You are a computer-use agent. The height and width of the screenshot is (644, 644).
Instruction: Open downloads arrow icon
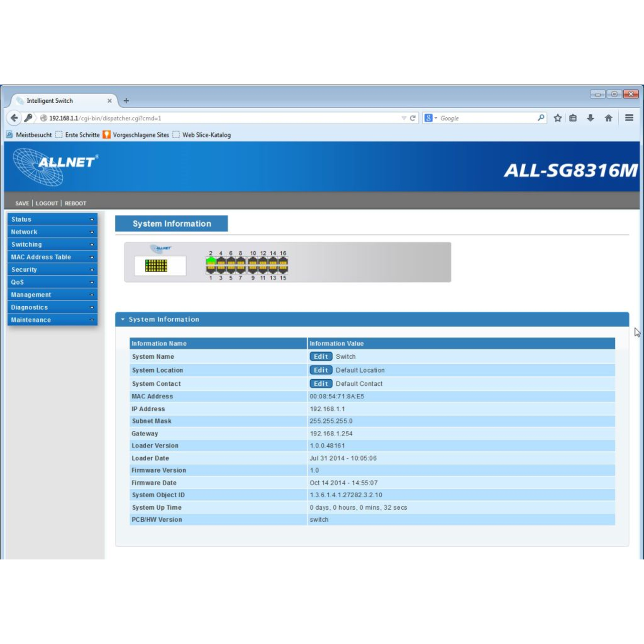pyautogui.click(x=590, y=118)
